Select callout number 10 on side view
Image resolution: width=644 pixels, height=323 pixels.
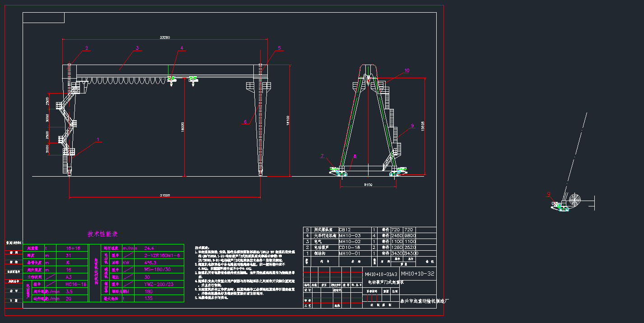pyautogui.click(x=406, y=70)
